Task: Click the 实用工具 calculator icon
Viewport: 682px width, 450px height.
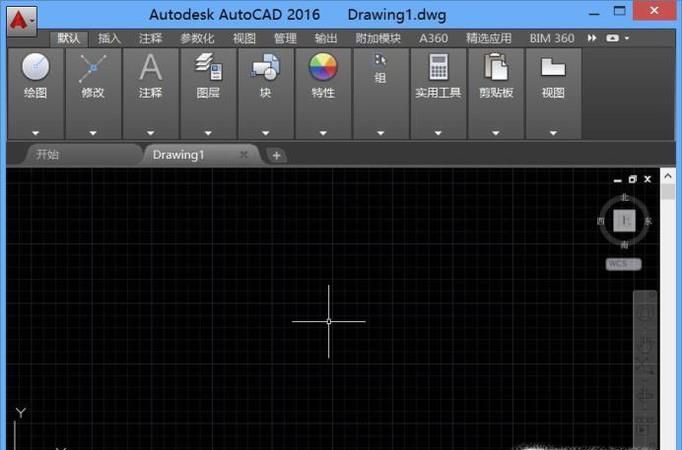Action: coord(438,68)
